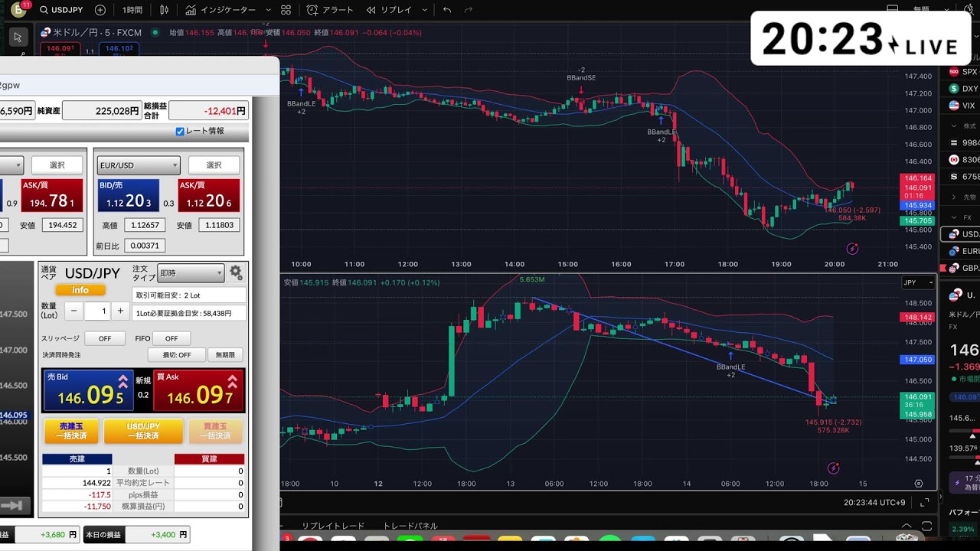Image resolution: width=980 pixels, height=551 pixels.
Task: Click the lower chart lightning events icon
Action: [x=834, y=468]
